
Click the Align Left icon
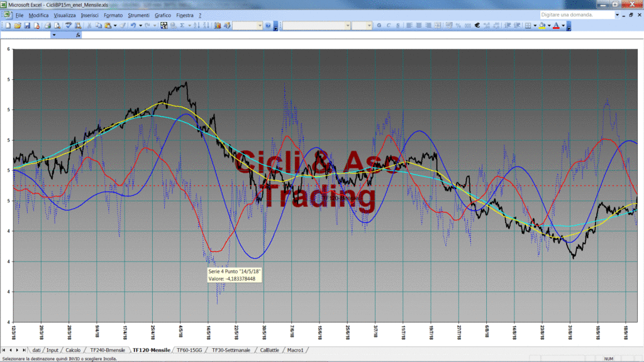point(409,25)
